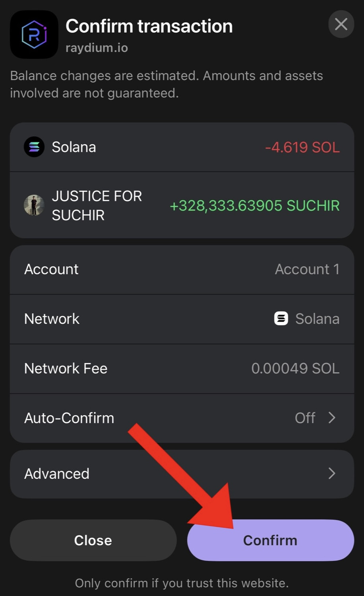Click the Solana network name label

(x=317, y=319)
